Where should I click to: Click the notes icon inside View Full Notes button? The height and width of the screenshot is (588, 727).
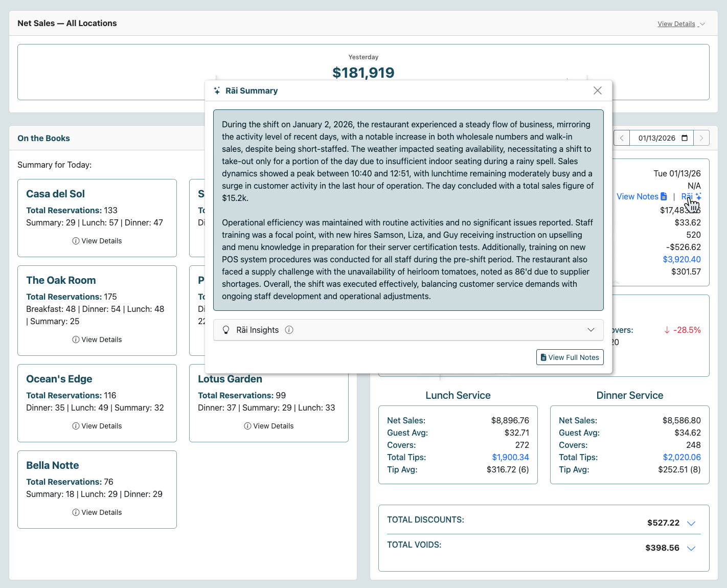543,357
